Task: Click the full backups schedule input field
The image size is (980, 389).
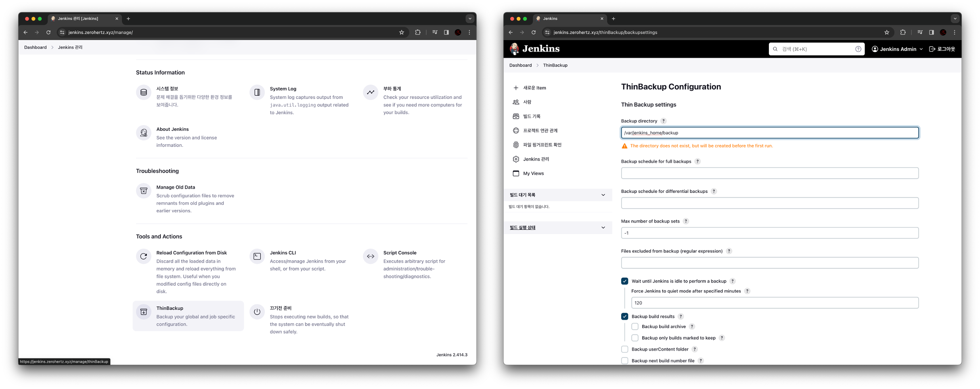Action: click(770, 173)
